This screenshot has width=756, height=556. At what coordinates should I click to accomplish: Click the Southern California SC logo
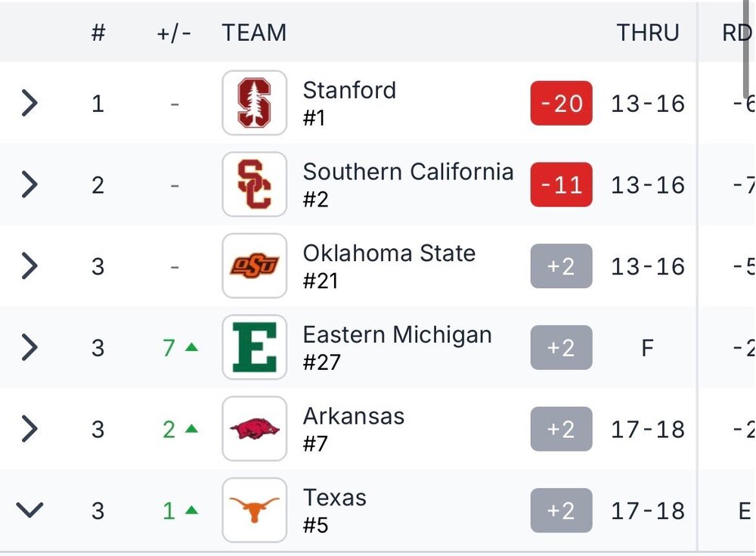click(x=255, y=185)
